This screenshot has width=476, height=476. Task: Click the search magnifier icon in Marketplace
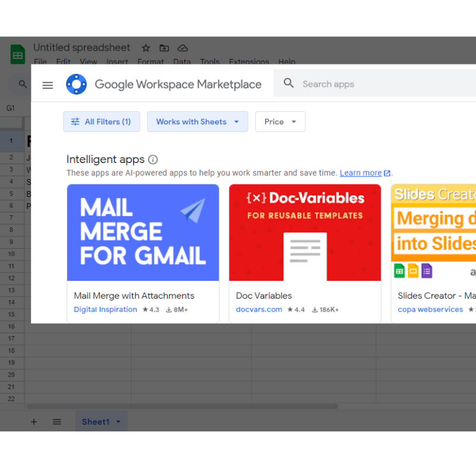[289, 83]
